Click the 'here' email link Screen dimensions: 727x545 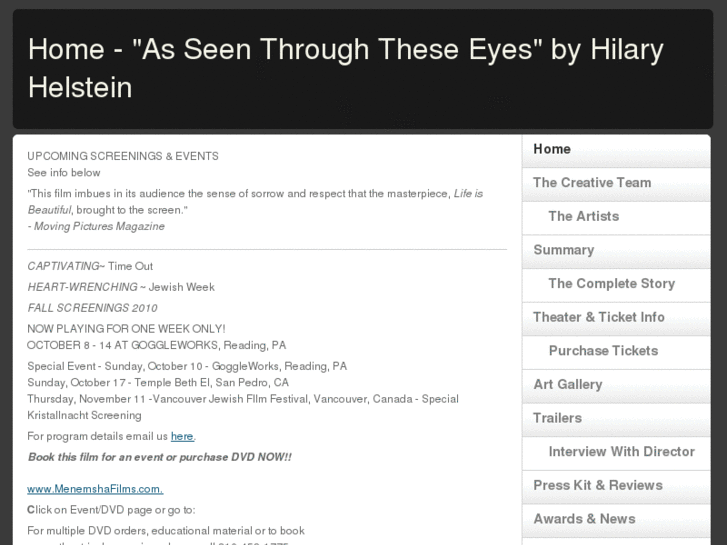point(182,436)
